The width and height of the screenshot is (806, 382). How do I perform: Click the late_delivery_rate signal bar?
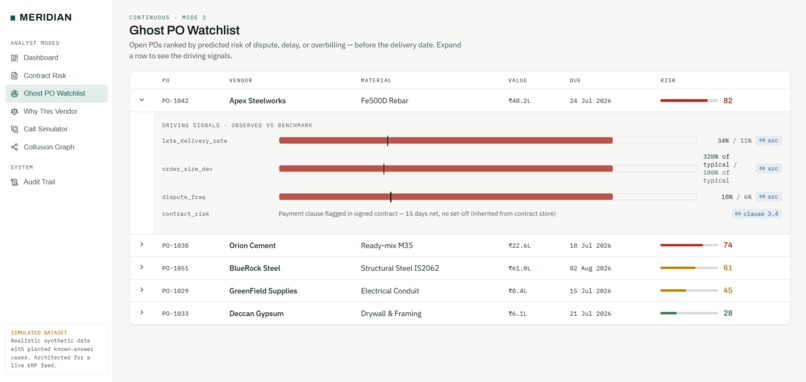pos(487,140)
